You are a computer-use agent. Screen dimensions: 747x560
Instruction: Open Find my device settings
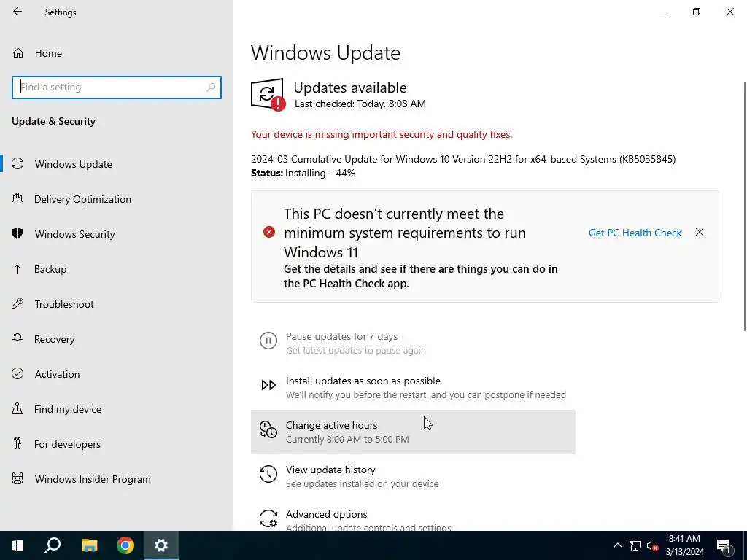coord(117,409)
